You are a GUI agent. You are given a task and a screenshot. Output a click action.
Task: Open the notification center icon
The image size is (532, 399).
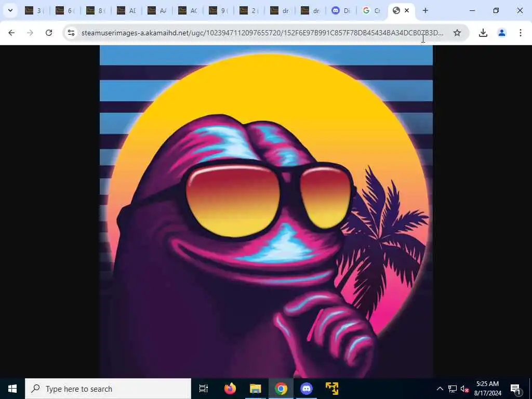tap(515, 389)
